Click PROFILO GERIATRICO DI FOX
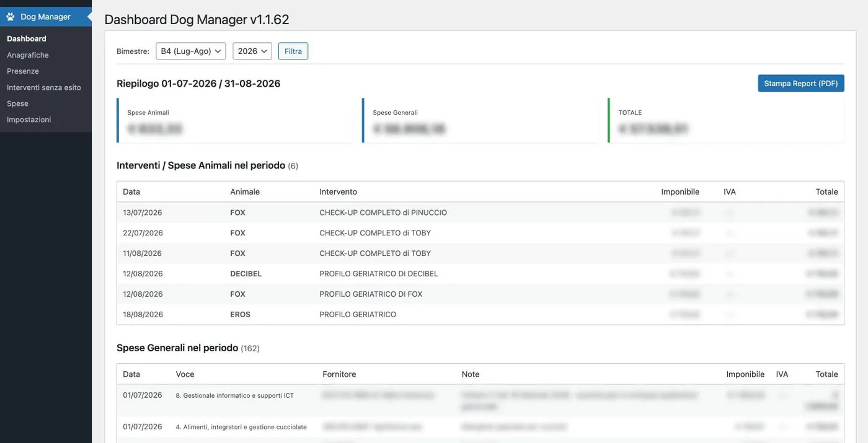The height and width of the screenshot is (443, 868). tap(371, 294)
